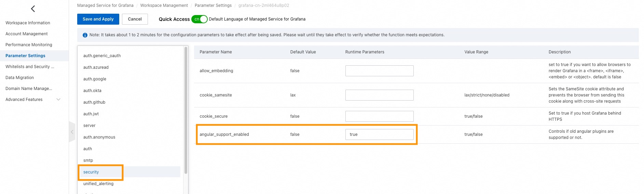Open Performance Monitoring page
Screen dimensions: 644x194
[x=29, y=45]
